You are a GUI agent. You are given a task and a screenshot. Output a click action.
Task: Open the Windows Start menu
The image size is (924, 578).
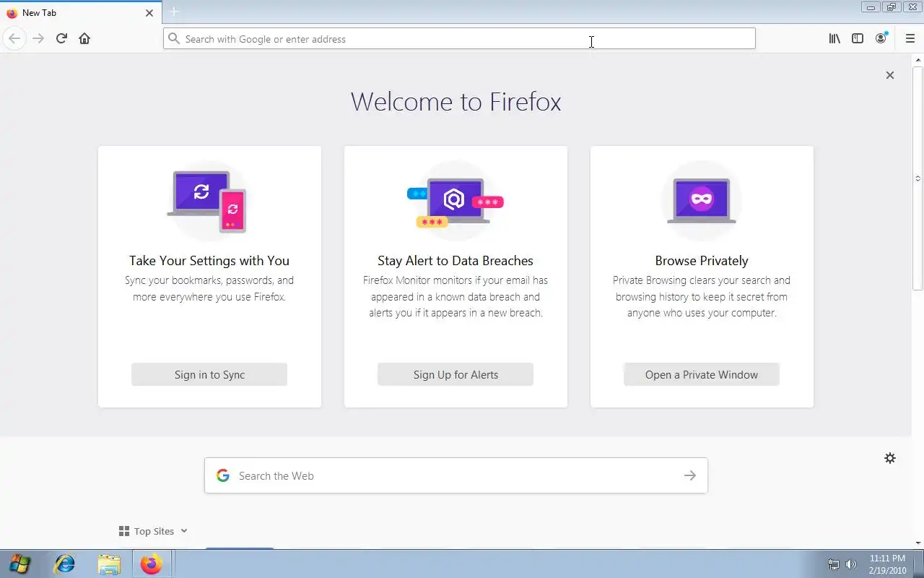click(x=19, y=564)
